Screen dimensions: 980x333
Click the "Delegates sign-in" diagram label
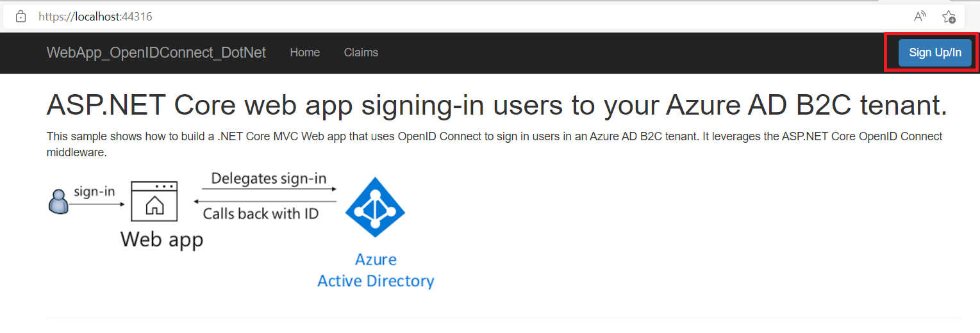pyautogui.click(x=269, y=178)
